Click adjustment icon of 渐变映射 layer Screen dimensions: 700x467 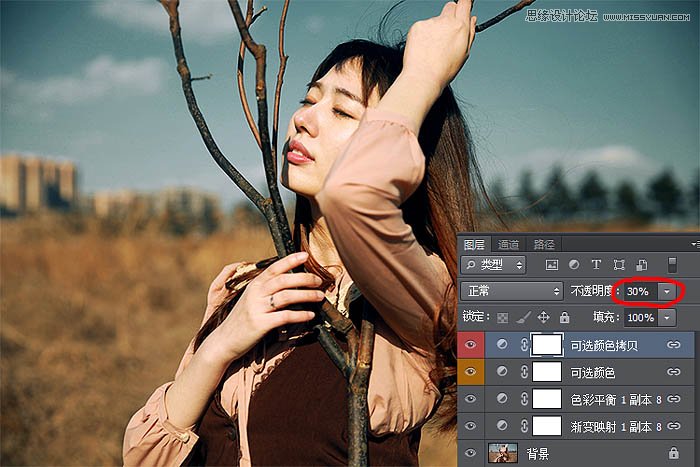coord(502,426)
